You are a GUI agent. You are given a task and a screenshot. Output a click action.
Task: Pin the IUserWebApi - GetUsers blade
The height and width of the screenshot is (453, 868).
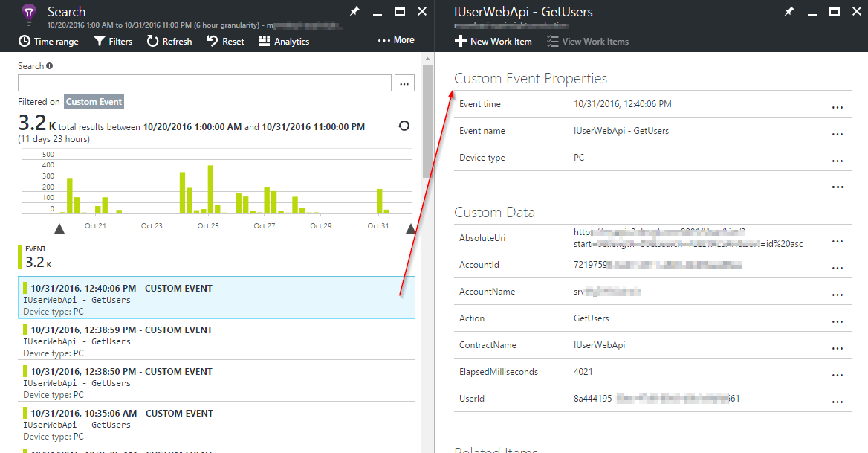pyautogui.click(x=789, y=11)
